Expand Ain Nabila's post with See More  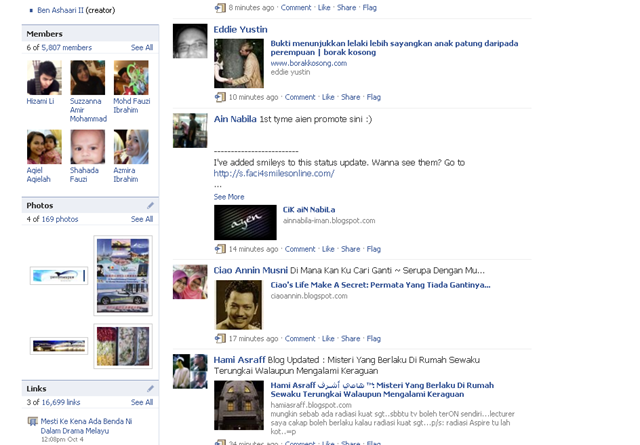click(x=229, y=197)
